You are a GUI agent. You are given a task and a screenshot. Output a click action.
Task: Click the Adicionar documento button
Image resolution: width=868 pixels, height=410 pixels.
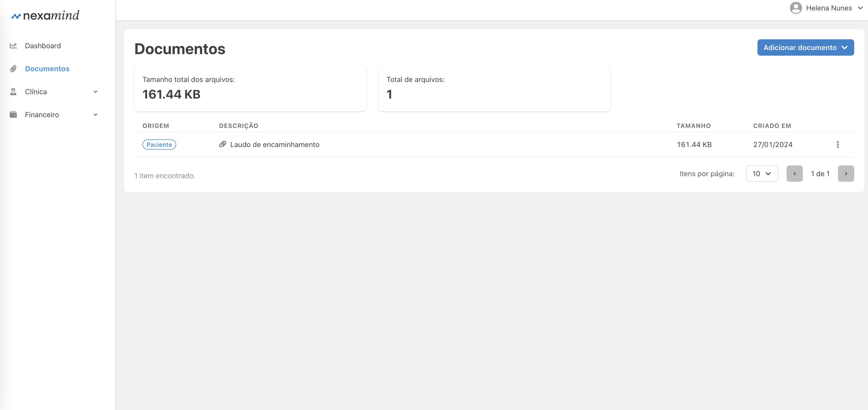click(805, 47)
